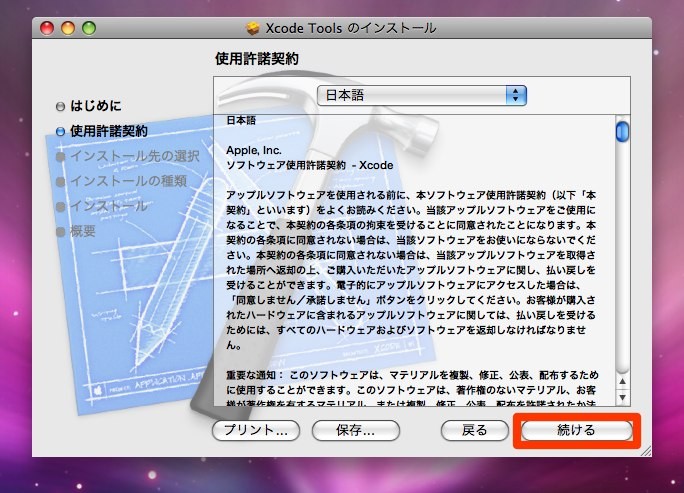Click the scroll up arrow of license text

(622, 381)
